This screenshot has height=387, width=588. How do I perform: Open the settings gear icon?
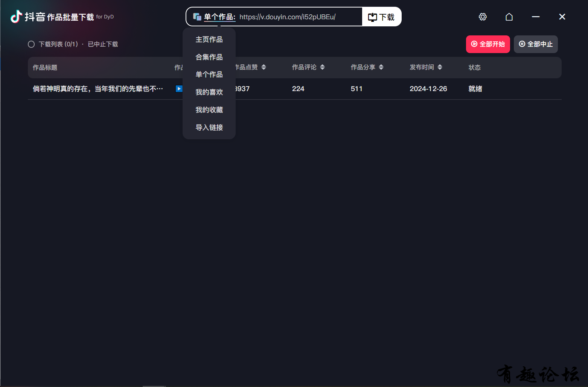pyautogui.click(x=483, y=17)
